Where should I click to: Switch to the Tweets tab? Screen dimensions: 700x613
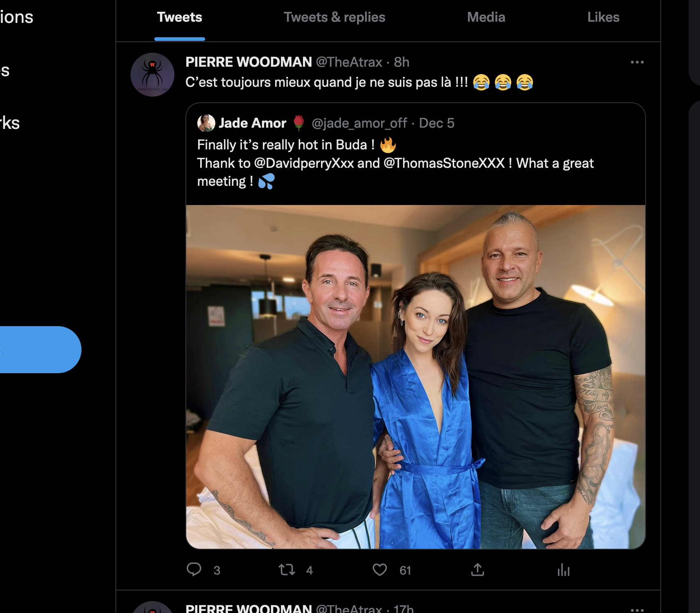pyautogui.click(x=179, y=17)
